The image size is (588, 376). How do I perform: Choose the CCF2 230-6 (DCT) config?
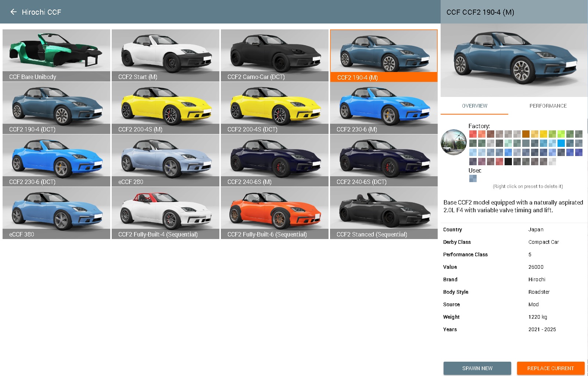click(56, 160)
